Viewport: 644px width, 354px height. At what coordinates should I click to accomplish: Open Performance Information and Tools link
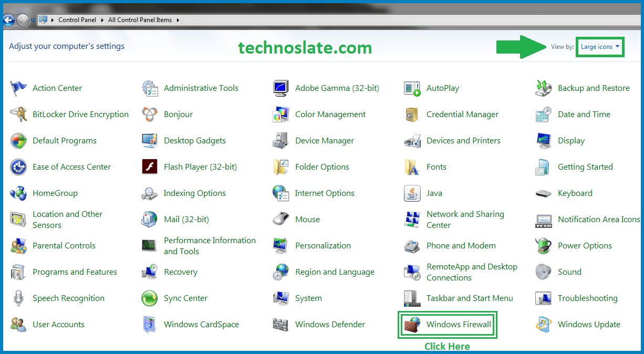[x=210, y=246]
